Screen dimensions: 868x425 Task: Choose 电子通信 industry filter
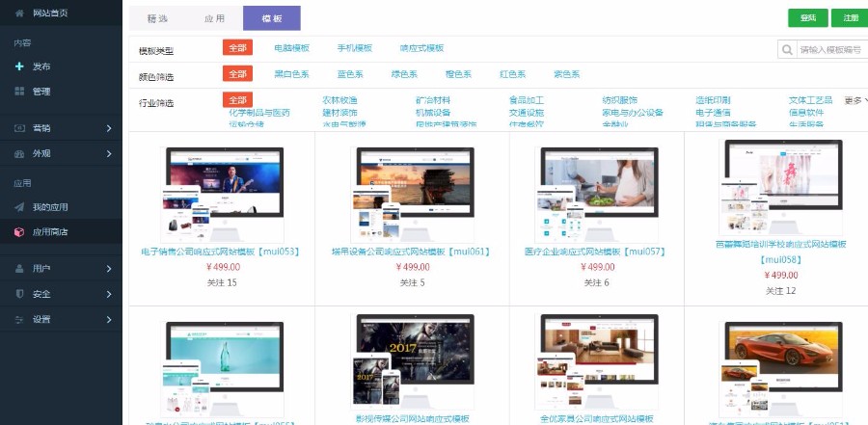coord(713,113)
